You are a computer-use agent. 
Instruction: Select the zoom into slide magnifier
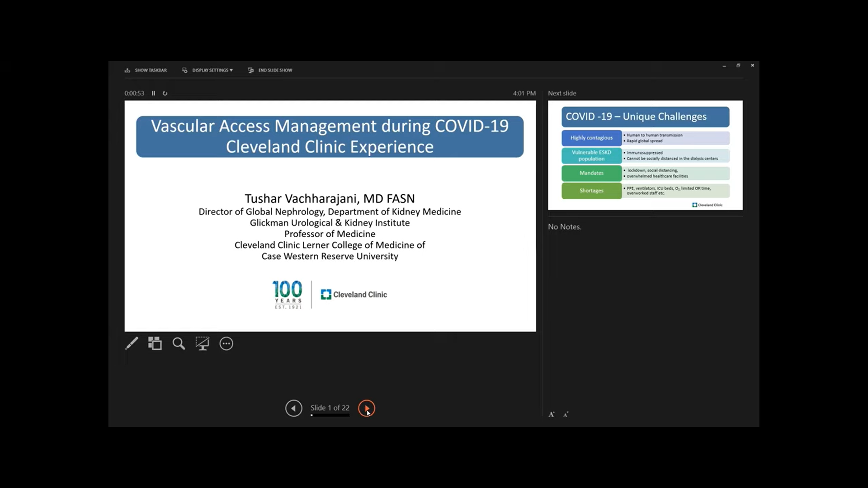(x=179, y=343)
